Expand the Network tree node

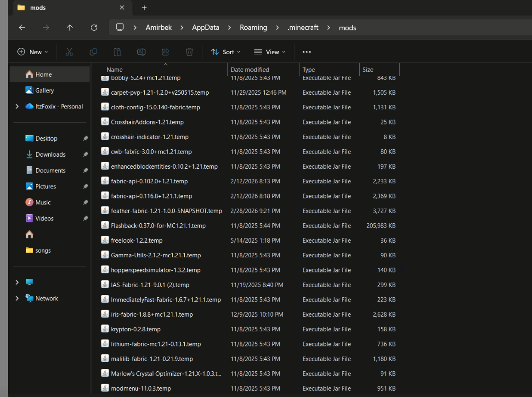[x=17, y=298]
